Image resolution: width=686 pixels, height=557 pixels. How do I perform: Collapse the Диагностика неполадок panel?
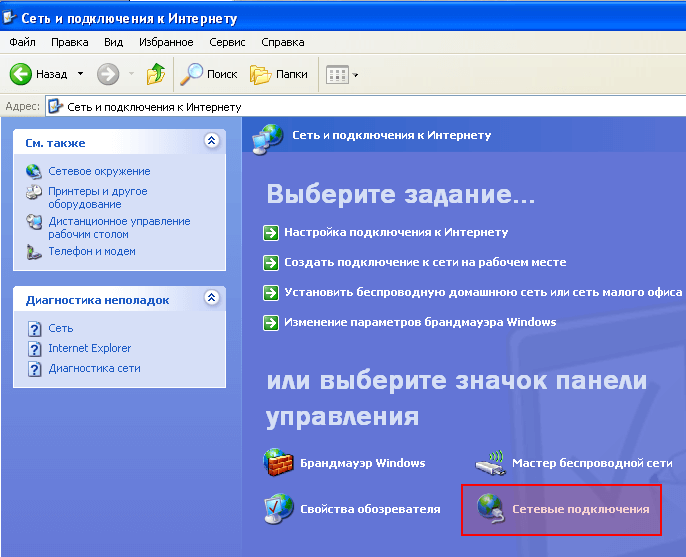[210, 298]
